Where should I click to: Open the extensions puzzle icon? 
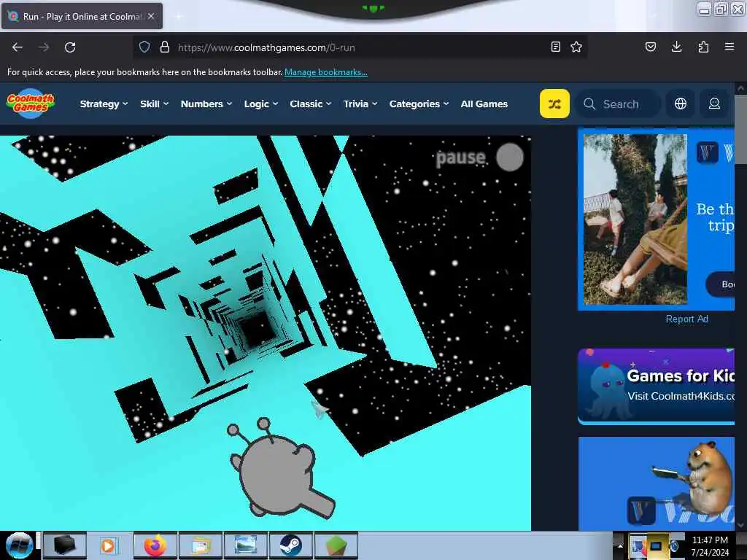703,47
